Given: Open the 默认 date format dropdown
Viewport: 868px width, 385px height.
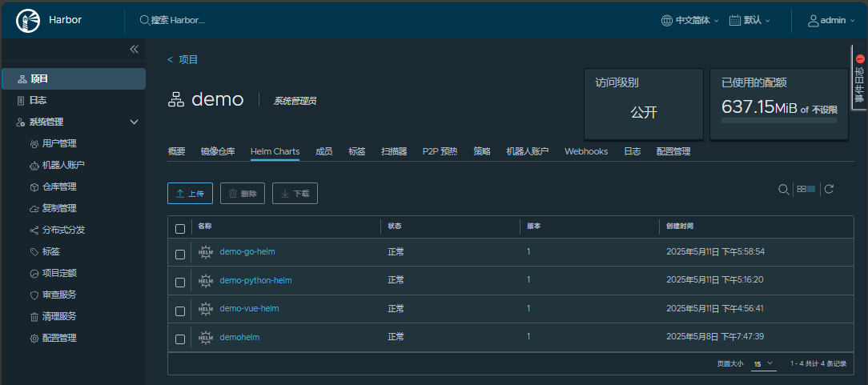Looking at the screenshot, I should [750, 21].
